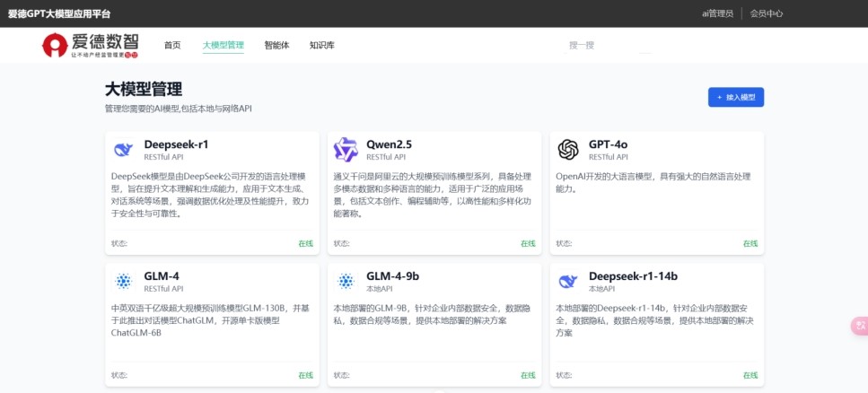Click the GLM-4-9b model icon
The image size is (868, 393).
coord(346,281)
